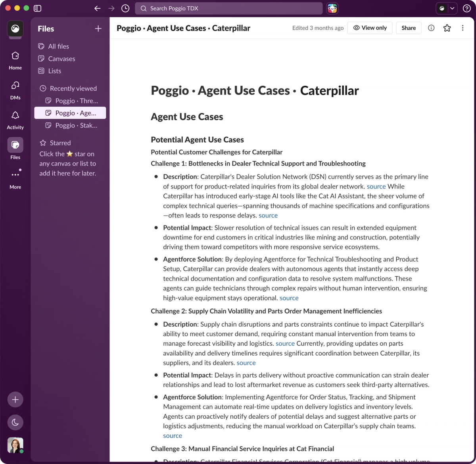Click the source link after stays operational
The image size is (476, 464).
(289, 298)
